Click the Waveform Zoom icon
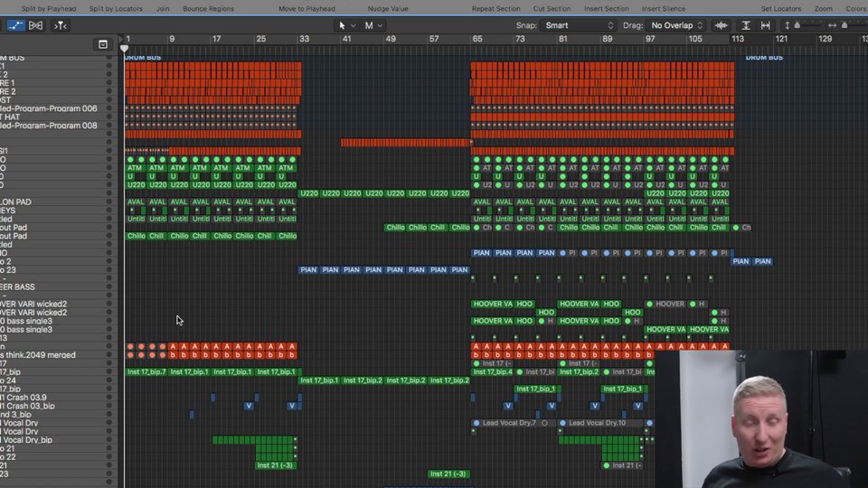The height and width of the screenshot is (488, 868). (721, 25)
